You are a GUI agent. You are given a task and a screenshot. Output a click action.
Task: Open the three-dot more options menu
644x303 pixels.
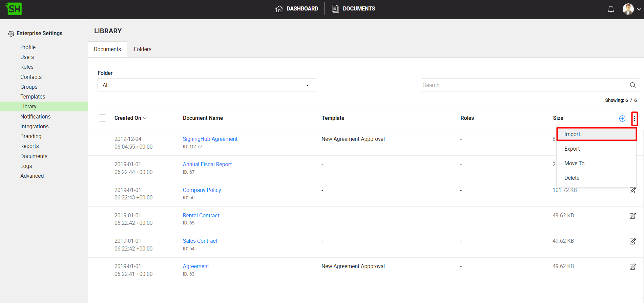634,118
